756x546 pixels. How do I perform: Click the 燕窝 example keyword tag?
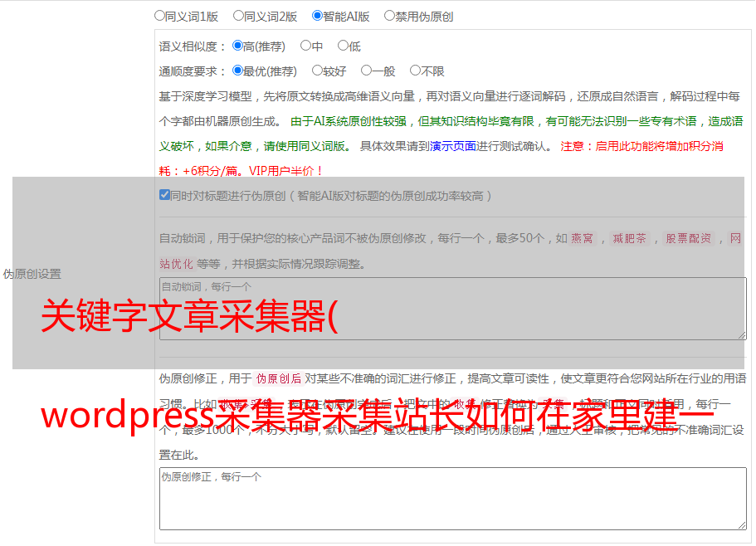coord(582,238)
